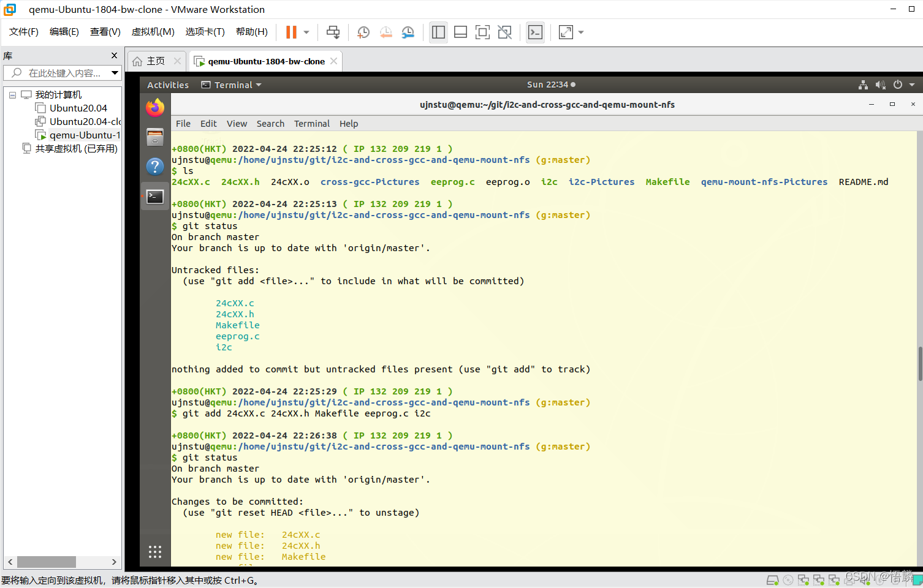Open the 选项卡(T) menu
The width and height of the screenshot is (923, 588).
(205, 32)
